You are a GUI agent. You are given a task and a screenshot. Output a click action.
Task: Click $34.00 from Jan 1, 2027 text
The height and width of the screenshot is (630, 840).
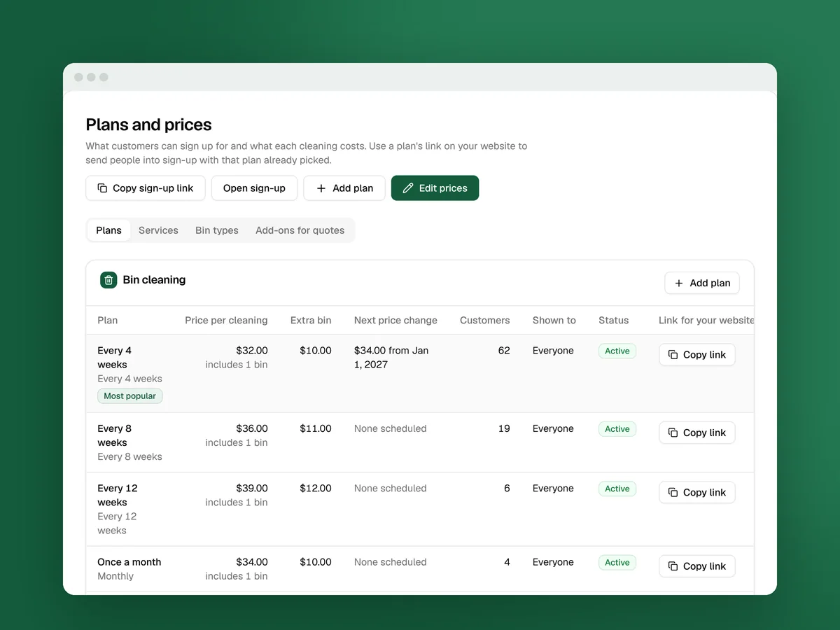tap(391, 358)
